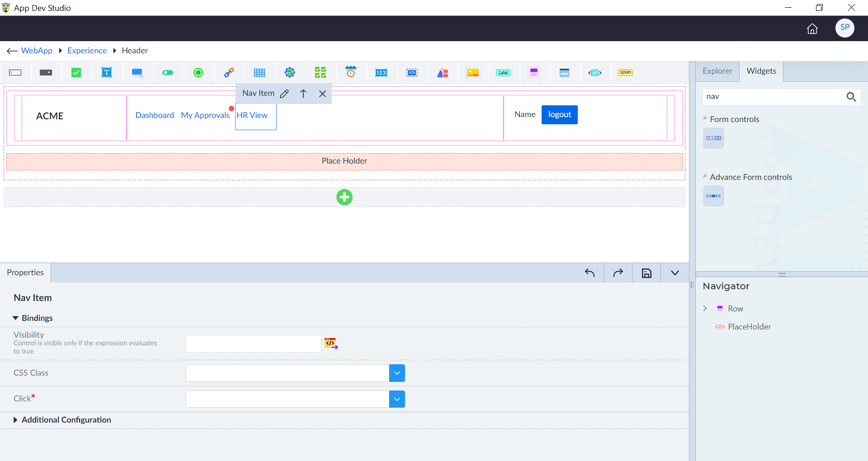The width and height of the screenshot is (868, 461).
Task: Select the image widget icon
Action: coord(473,73)
